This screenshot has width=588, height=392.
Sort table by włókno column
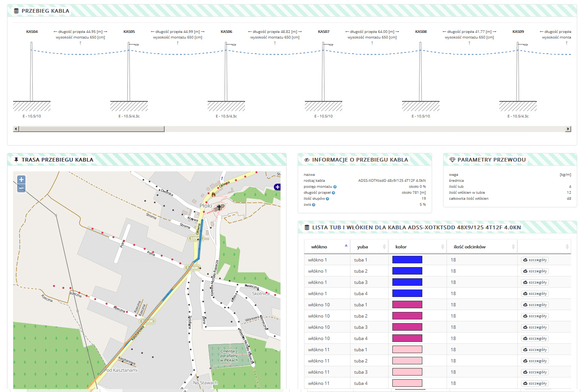point(327,247)
